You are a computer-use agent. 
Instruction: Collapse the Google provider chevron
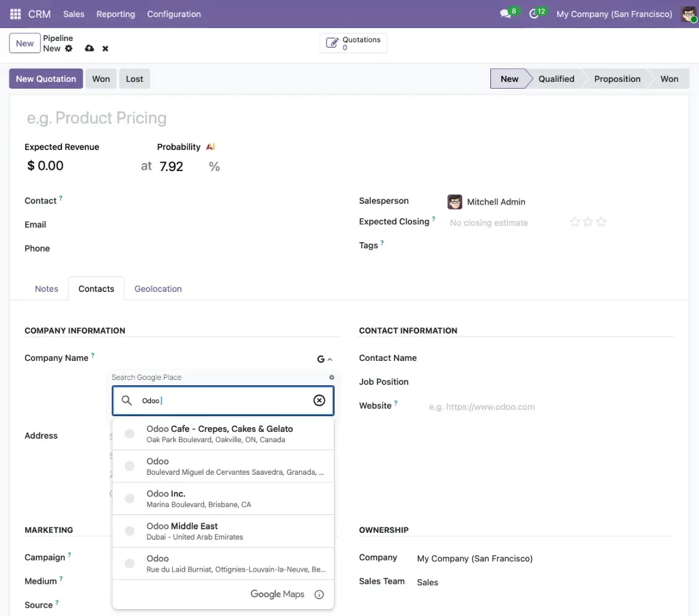point(330,360)
